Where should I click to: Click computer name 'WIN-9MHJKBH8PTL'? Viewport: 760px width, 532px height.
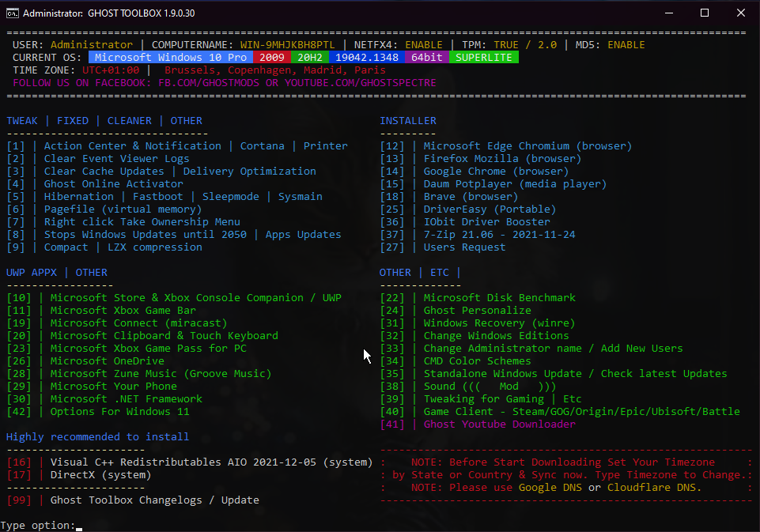coord(287,44)
